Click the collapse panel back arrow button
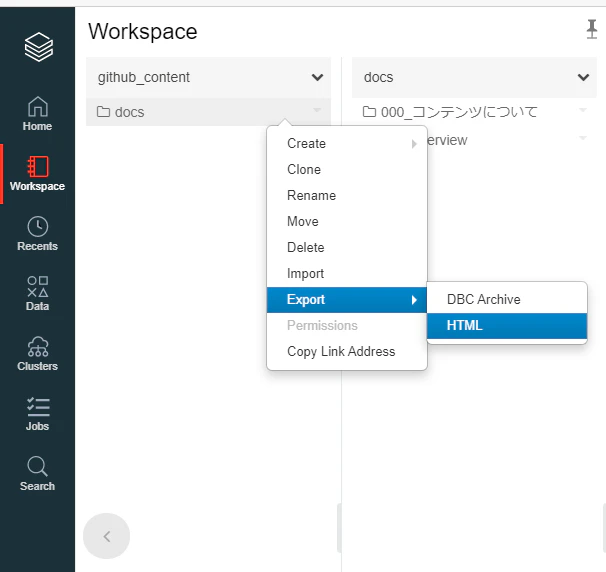The image size is (606, 572). pos(106,536)
